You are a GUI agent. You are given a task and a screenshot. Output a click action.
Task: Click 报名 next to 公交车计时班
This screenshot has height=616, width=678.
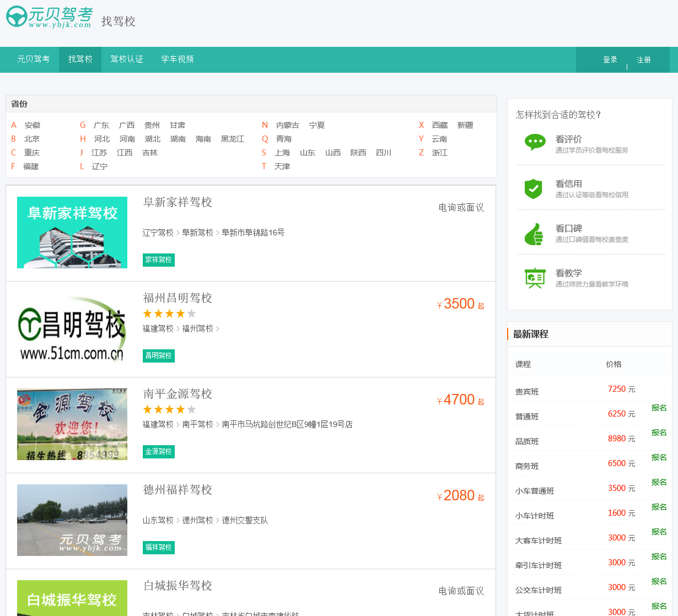pos(659,581)
